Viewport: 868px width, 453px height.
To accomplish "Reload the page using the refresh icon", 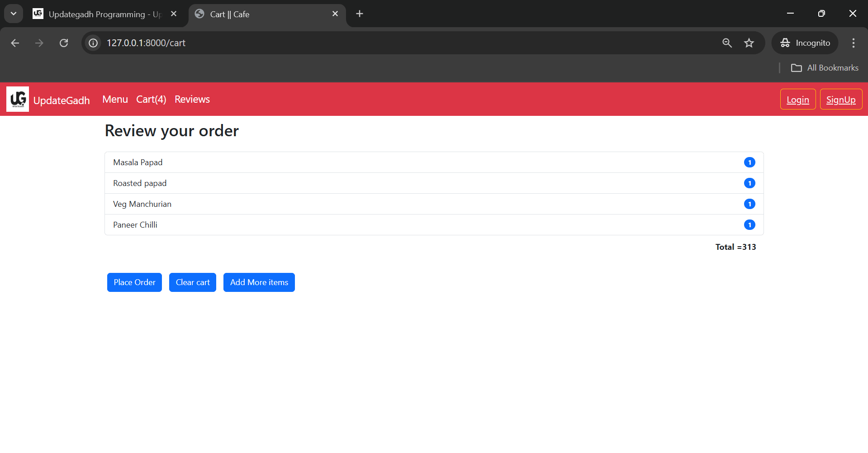I will [64, 43].
